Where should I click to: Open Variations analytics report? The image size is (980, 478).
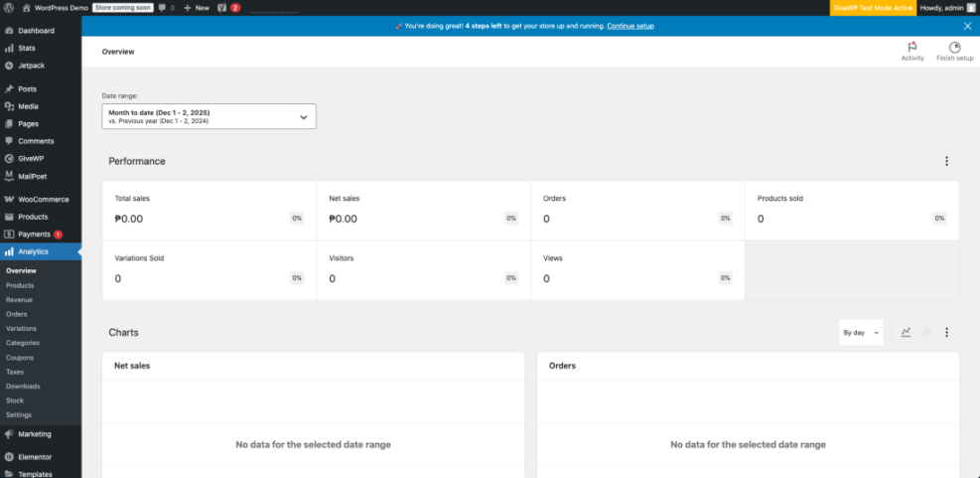pos(21,329)
